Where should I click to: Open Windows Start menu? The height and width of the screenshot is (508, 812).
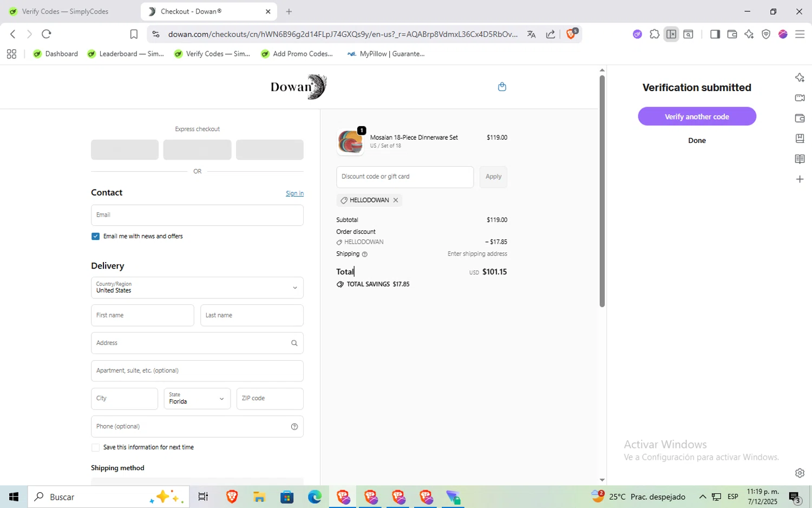(x=14, y=497)
